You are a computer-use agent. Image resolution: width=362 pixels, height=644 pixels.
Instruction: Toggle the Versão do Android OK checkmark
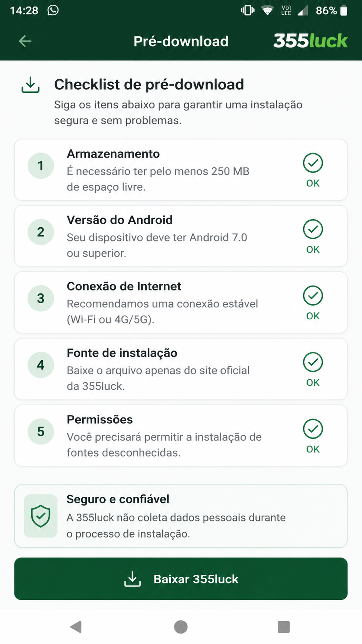[313, 229]
